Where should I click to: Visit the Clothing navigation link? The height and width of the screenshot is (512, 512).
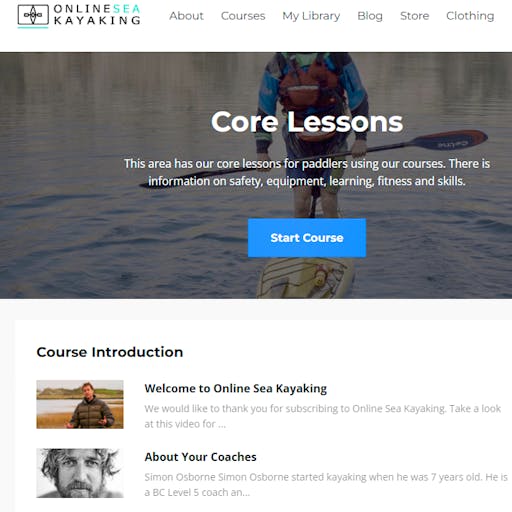(x=470, y=16)
